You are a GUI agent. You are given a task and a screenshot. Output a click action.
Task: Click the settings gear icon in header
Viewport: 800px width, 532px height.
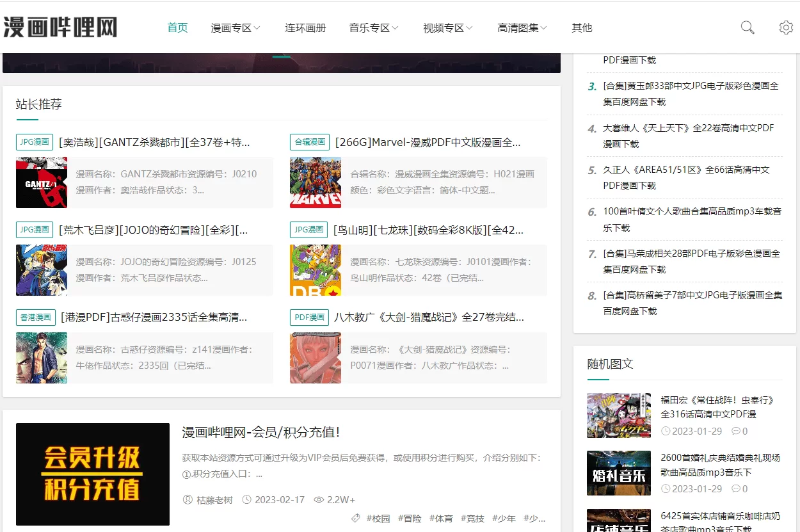(x=786, y=28)
